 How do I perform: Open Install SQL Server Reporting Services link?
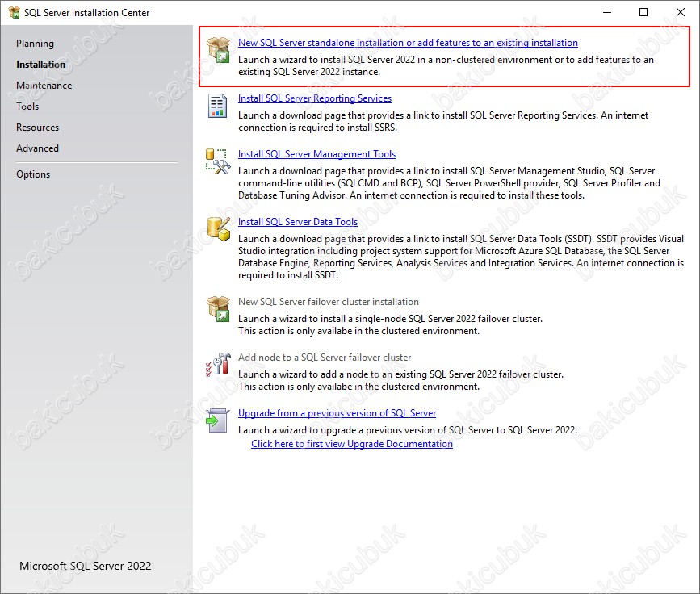pyautogui.click(x=315, y=98)
